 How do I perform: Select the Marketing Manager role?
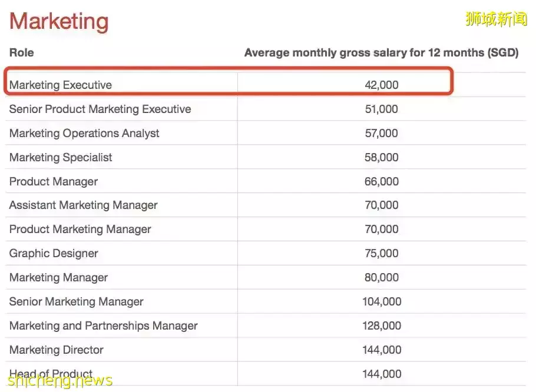[x=59, y=278]
